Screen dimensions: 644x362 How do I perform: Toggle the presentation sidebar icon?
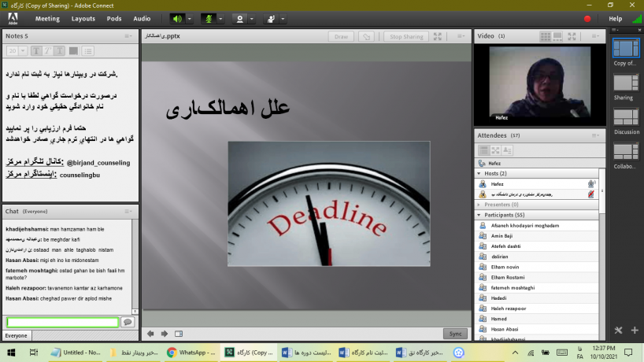point(179,334)
